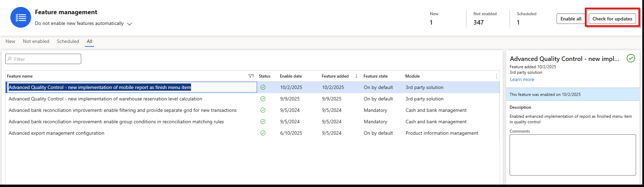Image resolution: width=644 pixels, height=187 pixels.
Task: Open the New features tab
Action: click(x=10, y=41)
